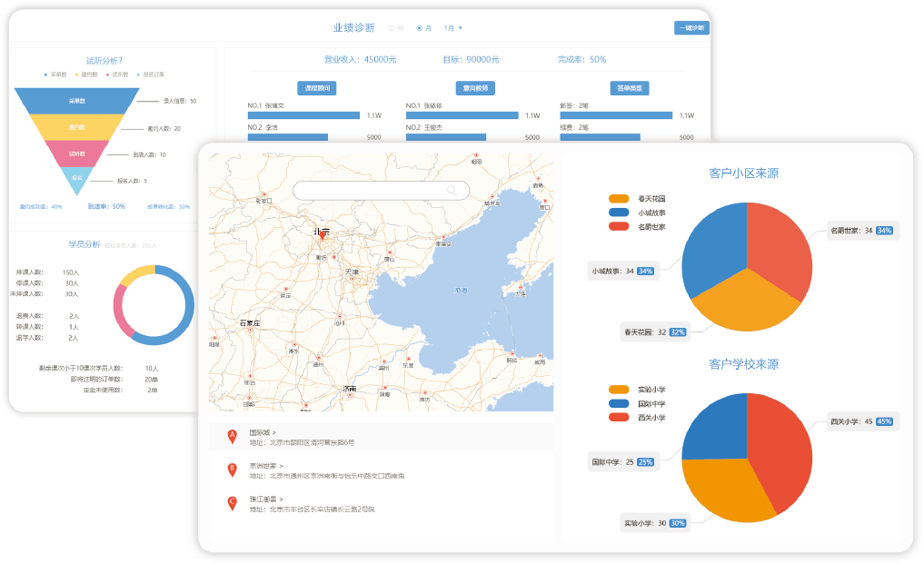Open the 1月 month dropdown
Viewport: 924px width, 564px height.
pyautogui.click(x=452, y=28)
